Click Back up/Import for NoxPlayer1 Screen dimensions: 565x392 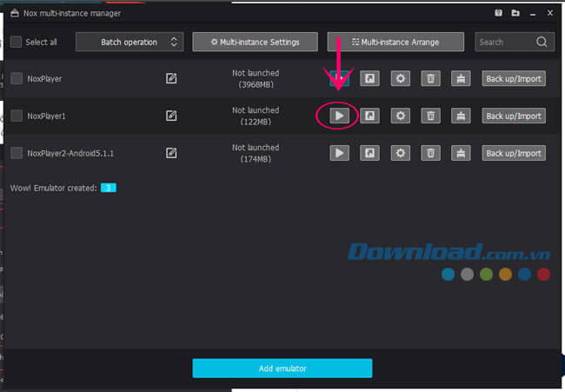point(514,116)
